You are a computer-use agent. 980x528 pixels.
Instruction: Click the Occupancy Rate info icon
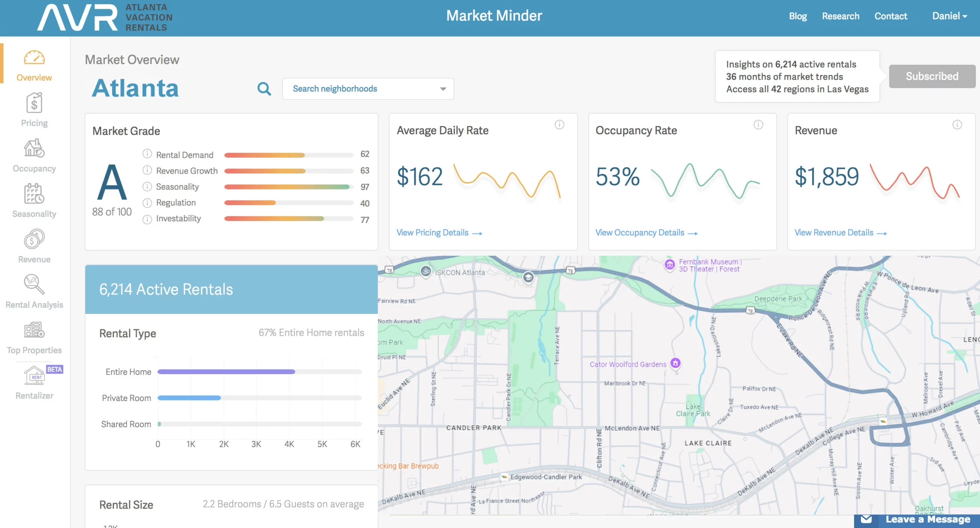(x=758, y=124)
